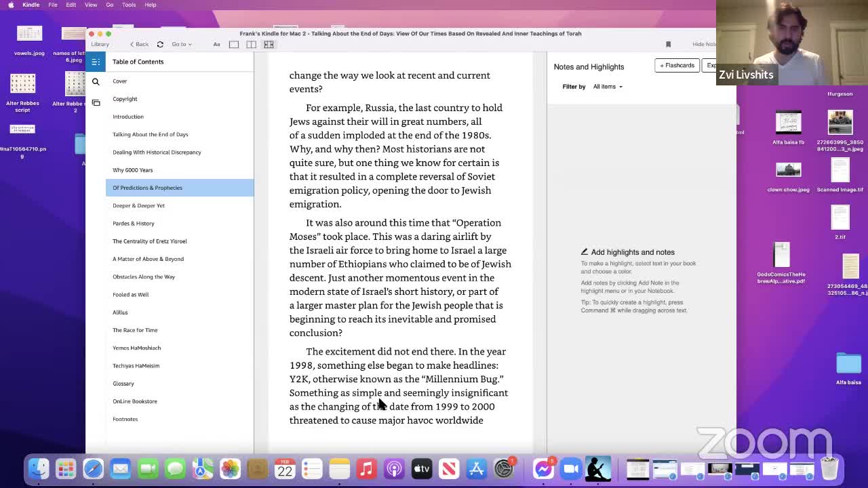The height and width of the screenshot is (488, 868).
Task: Open the Kindle menu in menu bar
Action: tap(31, 5)
